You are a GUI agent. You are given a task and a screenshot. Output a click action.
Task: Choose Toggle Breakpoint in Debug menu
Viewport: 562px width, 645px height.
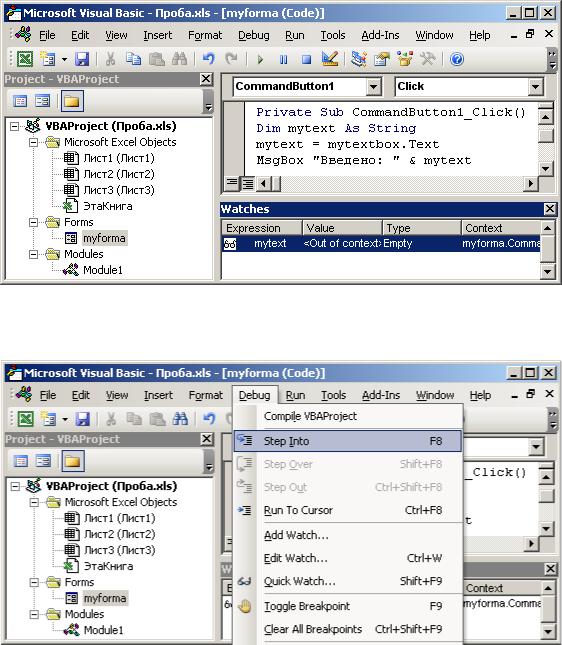click(x=348, y=606)
